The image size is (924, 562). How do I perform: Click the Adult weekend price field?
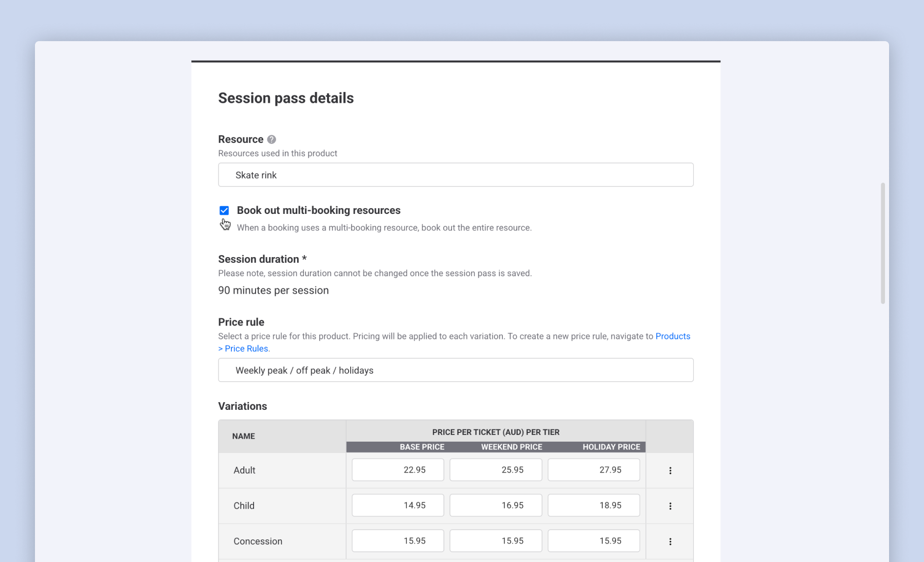(x=496, y=470)
